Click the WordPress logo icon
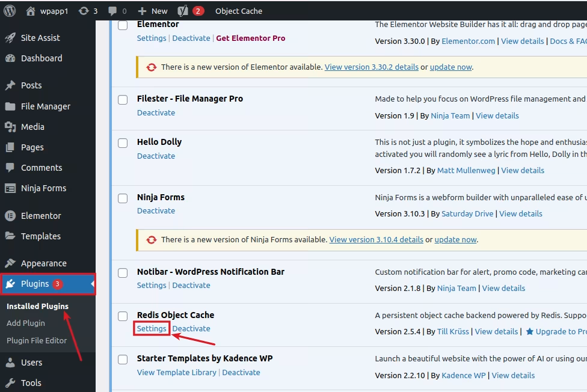Screen dimensions: 587x392 pos(10,11)
